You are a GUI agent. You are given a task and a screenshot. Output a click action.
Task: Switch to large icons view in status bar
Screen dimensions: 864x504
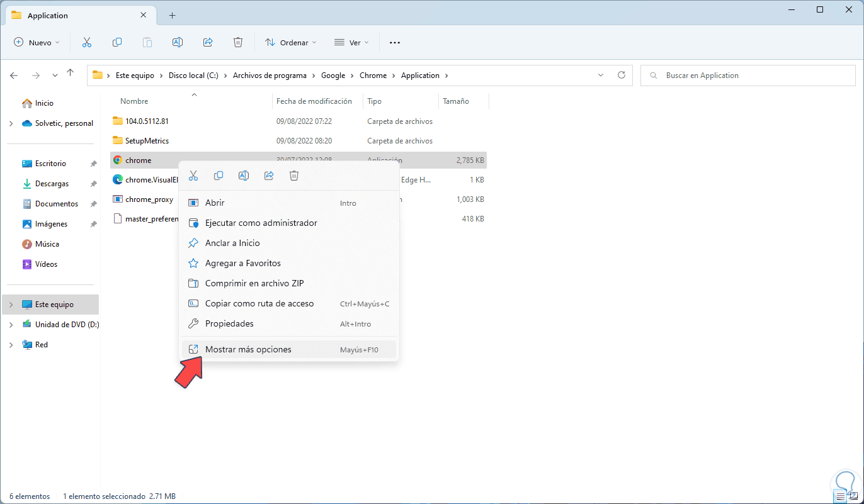pos(853,496)
